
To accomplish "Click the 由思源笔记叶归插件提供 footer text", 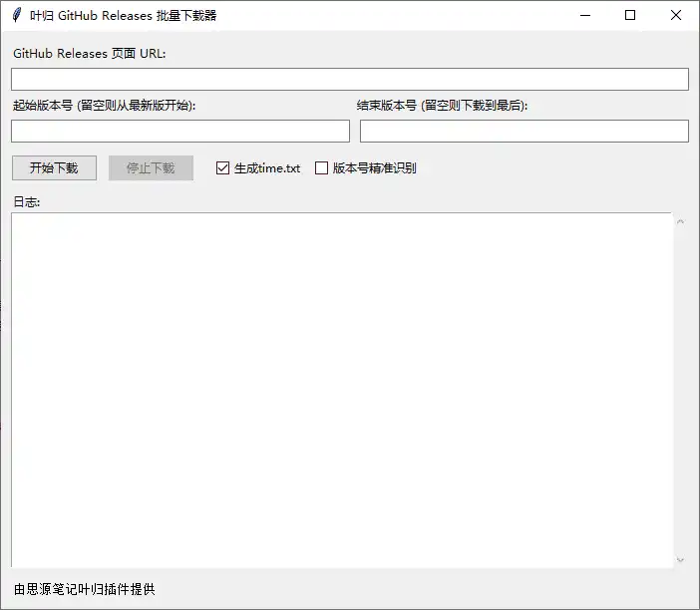I will 85,589.
